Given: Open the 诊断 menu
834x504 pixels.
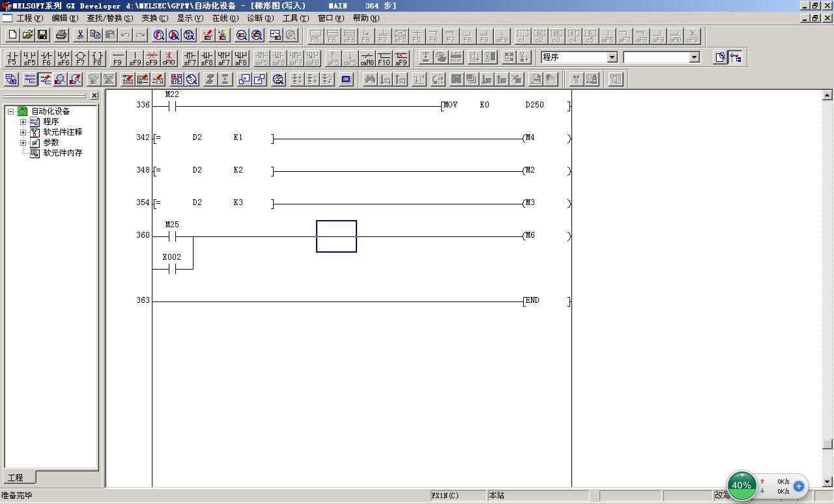Looking at the screenshot, I should click(261, 18).
